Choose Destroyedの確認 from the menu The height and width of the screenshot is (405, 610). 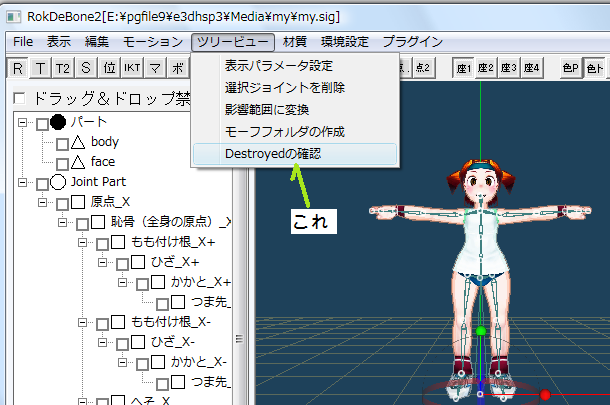[258, 154]
